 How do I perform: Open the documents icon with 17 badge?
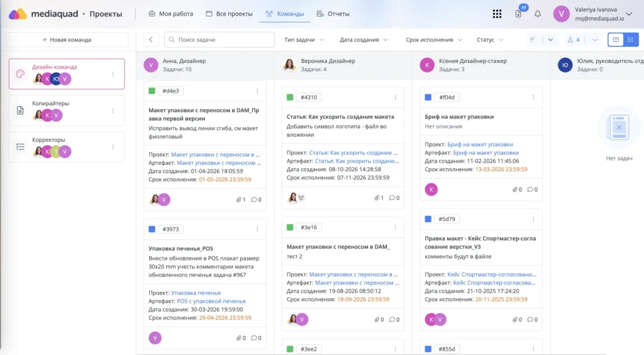pos(518,14)
